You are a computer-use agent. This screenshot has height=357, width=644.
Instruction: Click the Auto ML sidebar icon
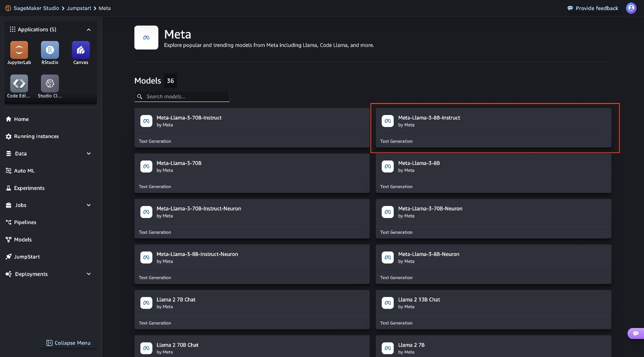click(8, 170)
